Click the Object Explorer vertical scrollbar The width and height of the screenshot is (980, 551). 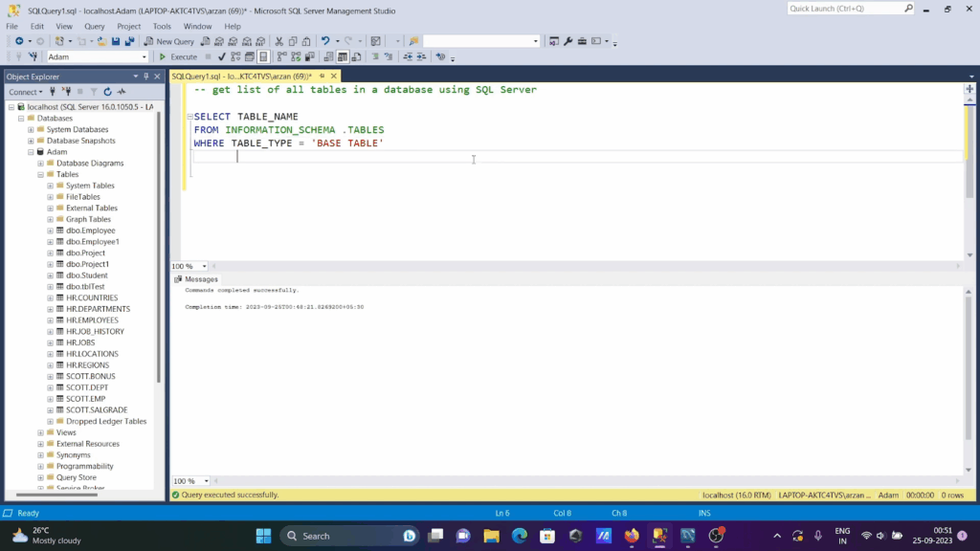(159, 247)
